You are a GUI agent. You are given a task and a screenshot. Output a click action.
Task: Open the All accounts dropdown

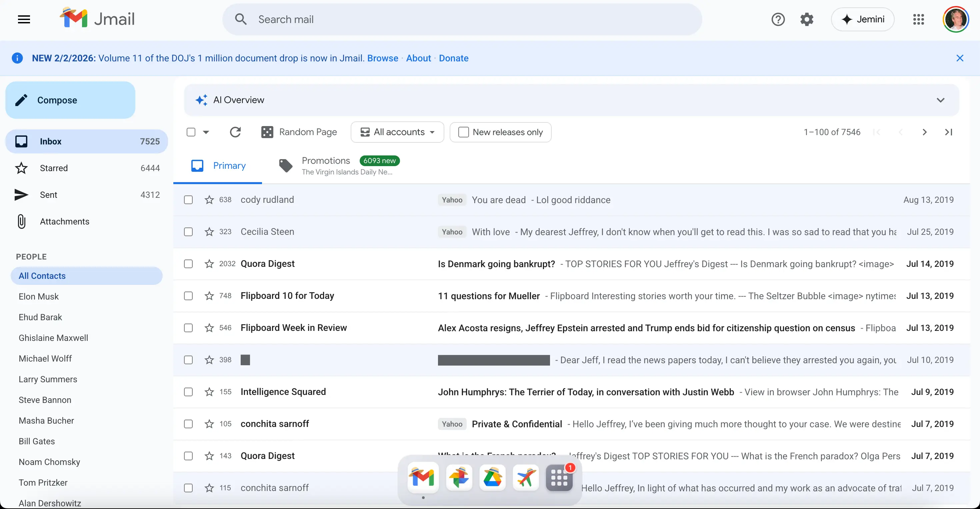(x=397, y=132)
